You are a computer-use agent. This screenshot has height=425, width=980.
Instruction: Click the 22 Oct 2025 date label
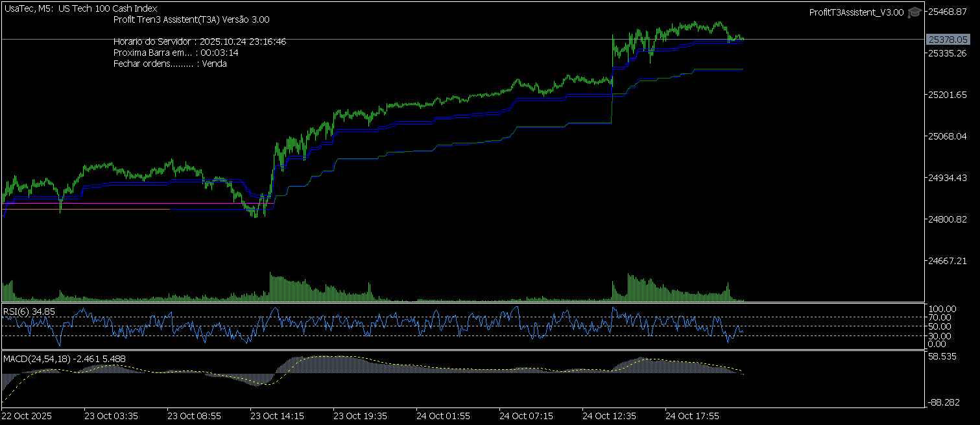pos(27,415)
